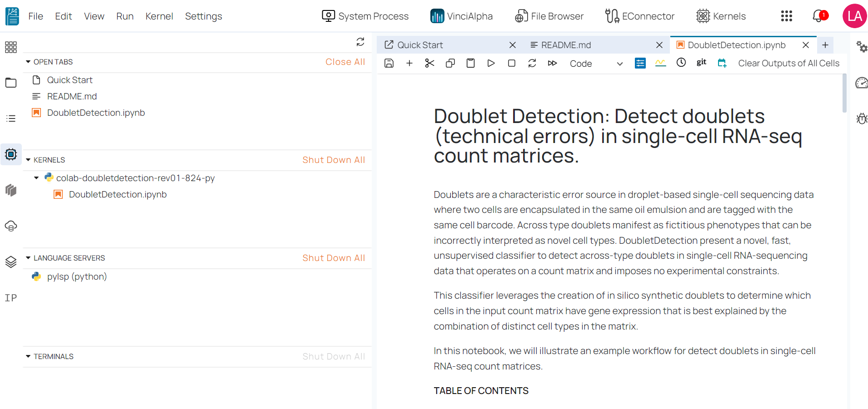Viewport: 868px width, 409px height.
Task: Open the Kernel menu
Action: [159, 16]
